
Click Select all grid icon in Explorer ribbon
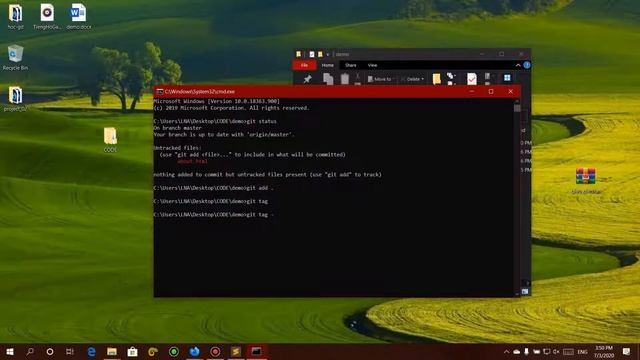507,78
